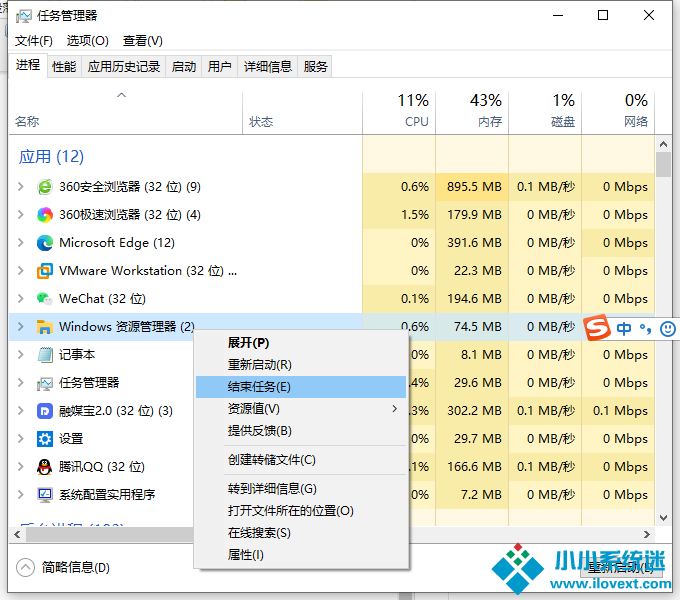Click the 记事本 notepad icon
Viewport: 680px width, 600px height.
pos(45,355)
